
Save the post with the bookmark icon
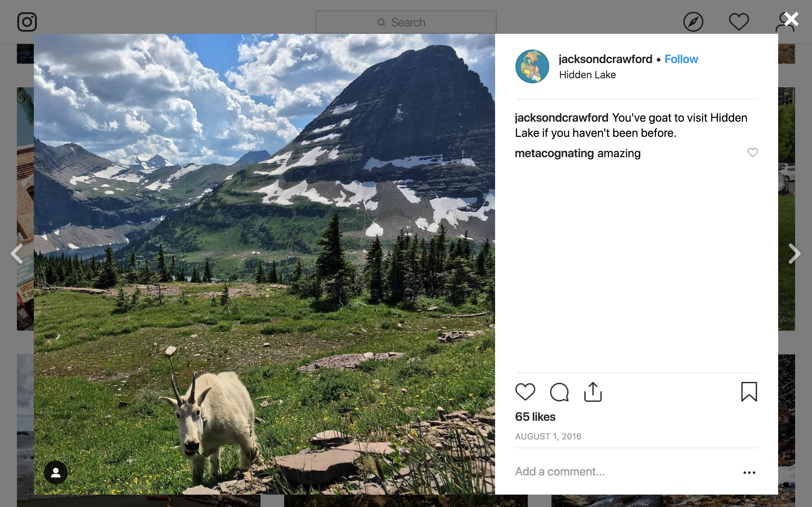pos(749,392)
